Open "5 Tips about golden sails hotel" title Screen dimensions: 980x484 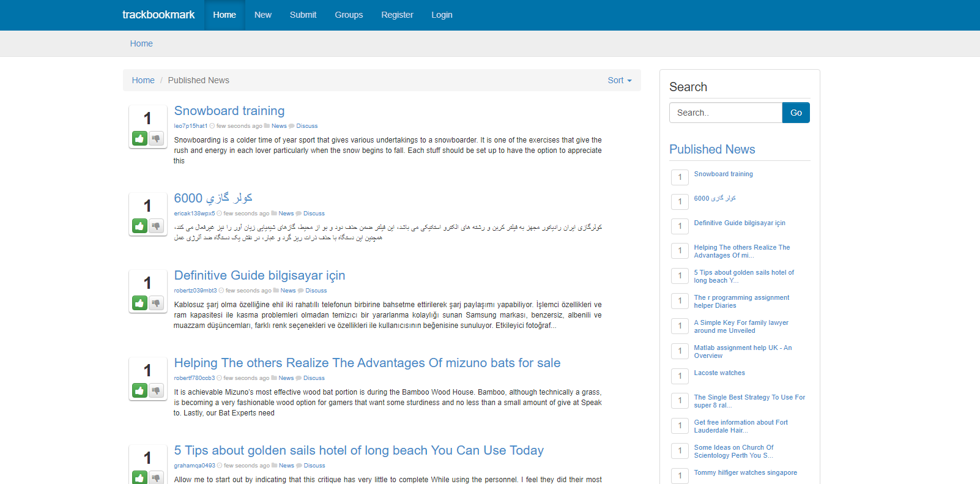point(358,450)
